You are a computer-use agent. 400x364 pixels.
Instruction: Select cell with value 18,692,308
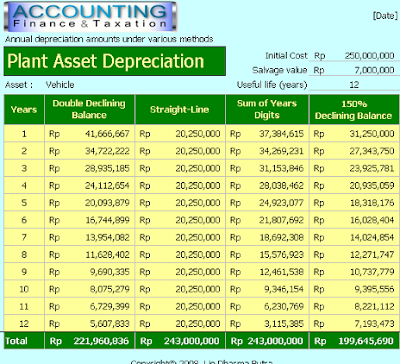click(267, 237)
